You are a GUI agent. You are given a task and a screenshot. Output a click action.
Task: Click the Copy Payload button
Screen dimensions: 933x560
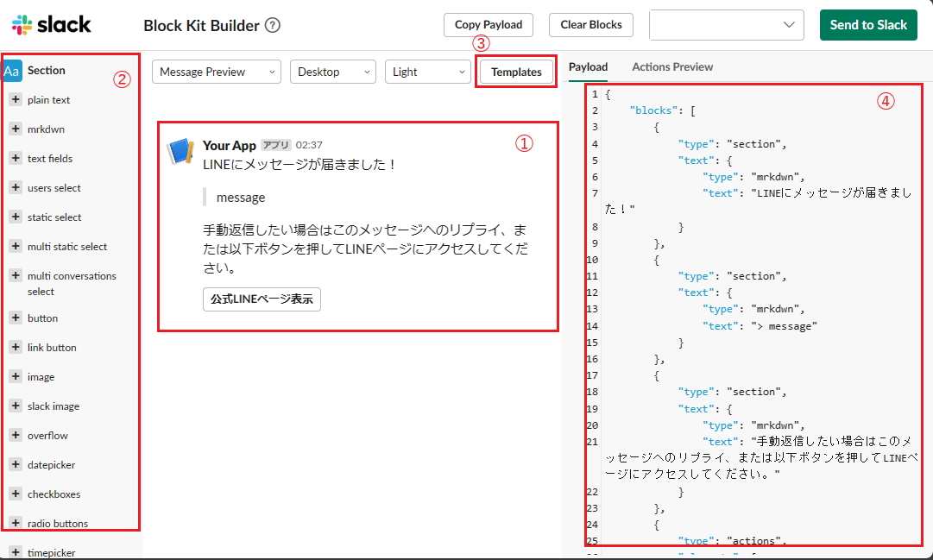[x=489, y=25]
